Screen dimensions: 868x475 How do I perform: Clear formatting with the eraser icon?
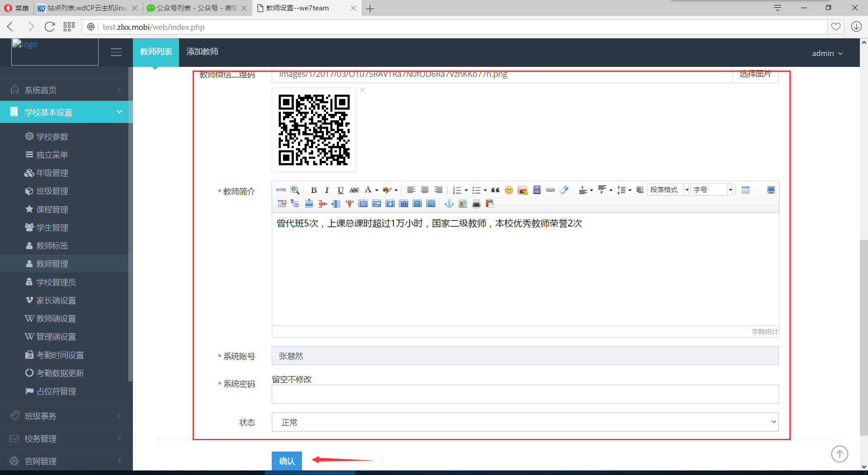[564, 190]
